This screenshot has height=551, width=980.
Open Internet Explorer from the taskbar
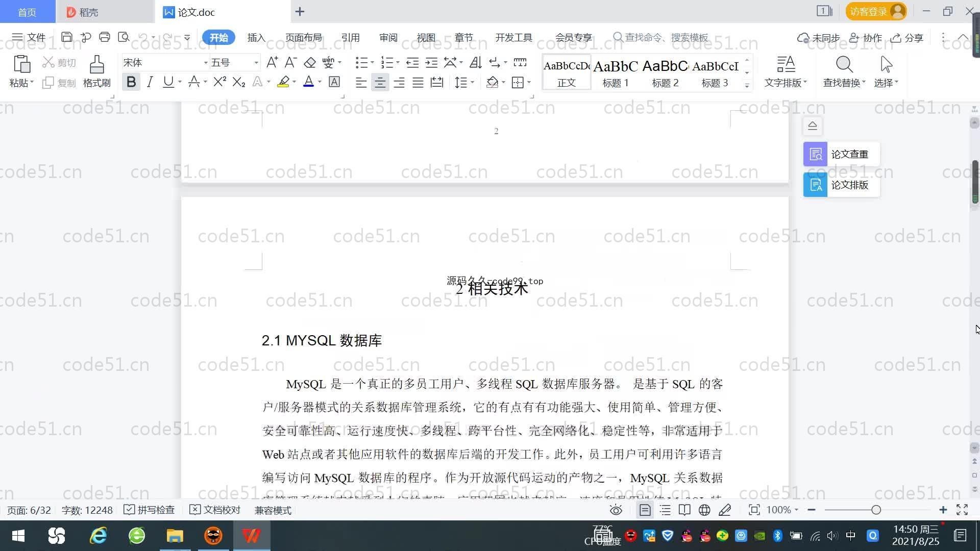coord(98,536)
